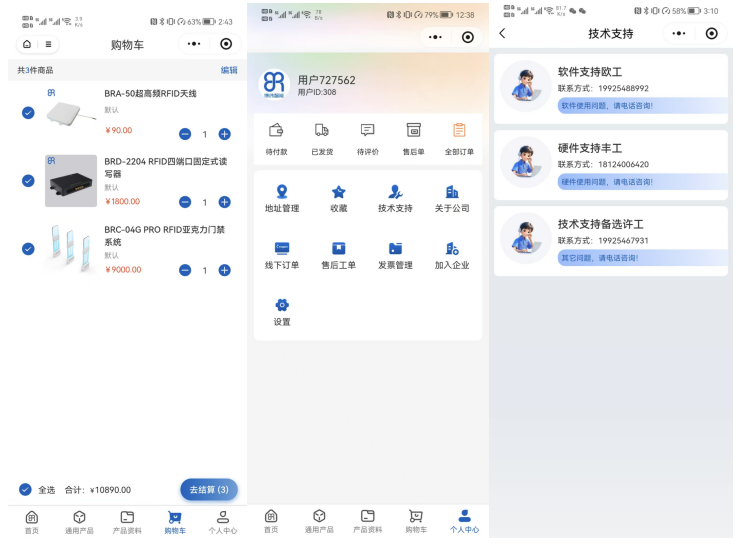
Task: Open 发票管理
Action: pos(395,255)
